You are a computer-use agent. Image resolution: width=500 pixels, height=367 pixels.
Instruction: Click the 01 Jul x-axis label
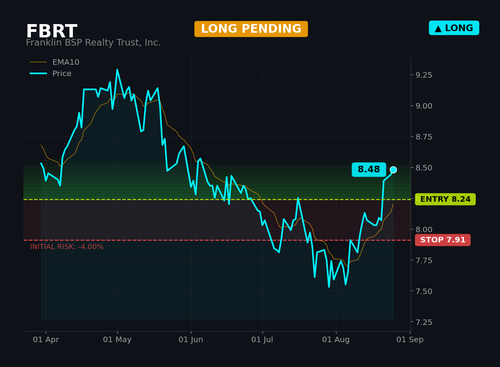tap(262, 339)
